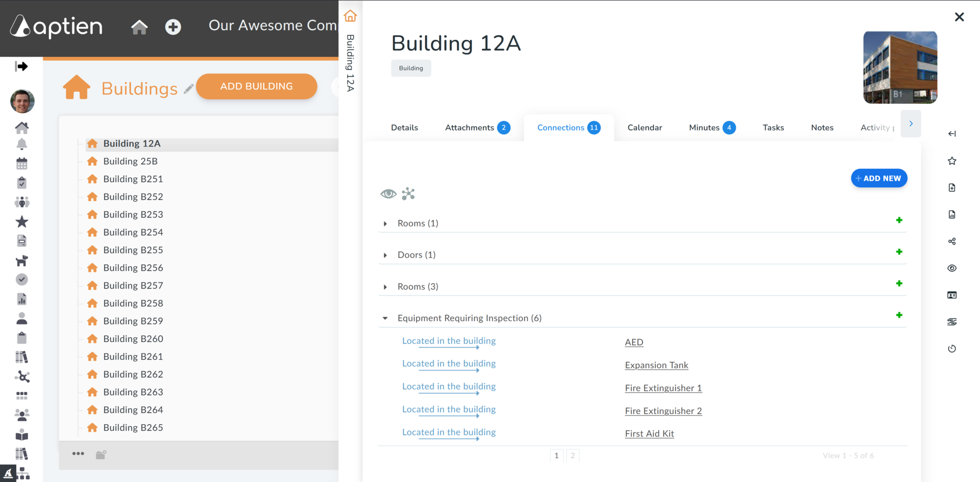Click history clock icon in right toolbar
This screenshot has width=980, height=482.
click(952, 349)
